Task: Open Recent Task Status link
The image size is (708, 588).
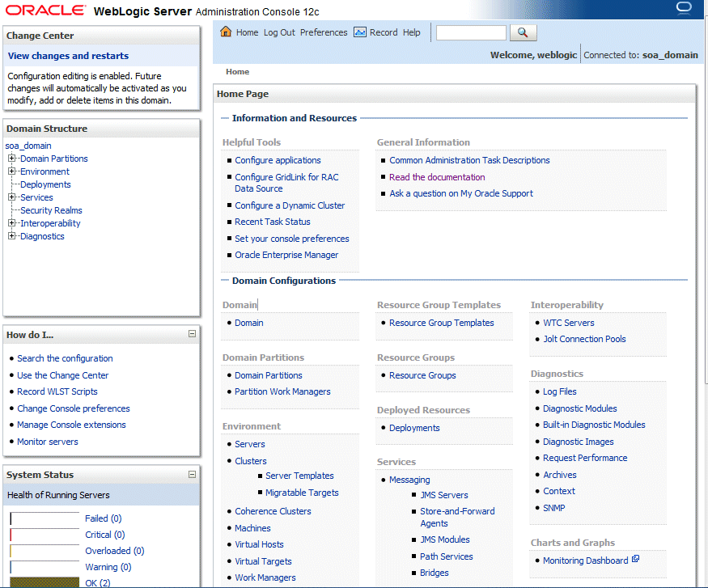Action: click(x=272, y=222)
